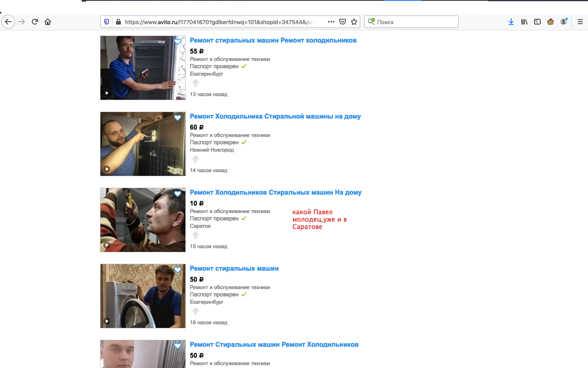Play video on the Нижний Новгород listing
Viewport: 588px width, 368px height.
click(107, 169)
